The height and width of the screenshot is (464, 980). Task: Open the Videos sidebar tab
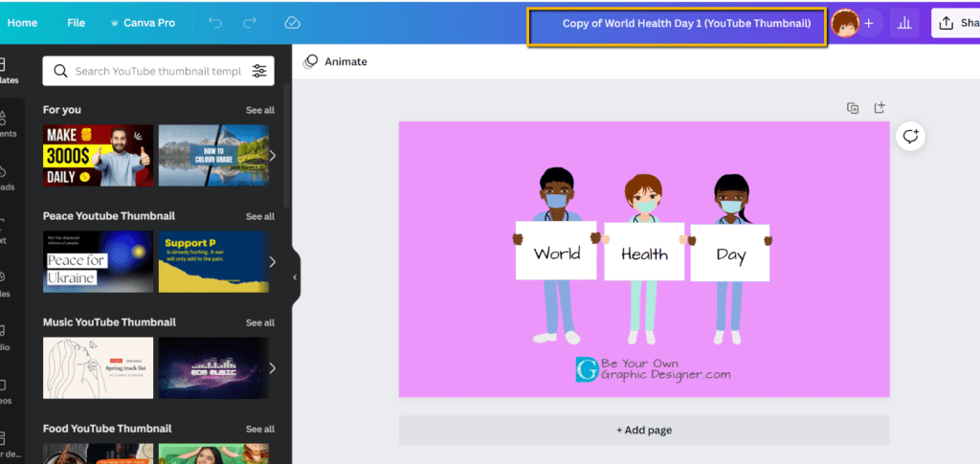[8, 391]
